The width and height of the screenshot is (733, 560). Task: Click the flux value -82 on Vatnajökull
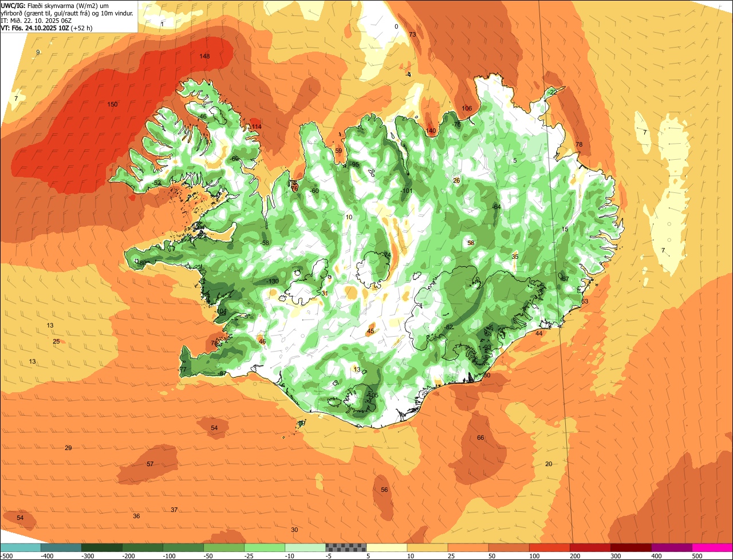(x=449, y=327)
